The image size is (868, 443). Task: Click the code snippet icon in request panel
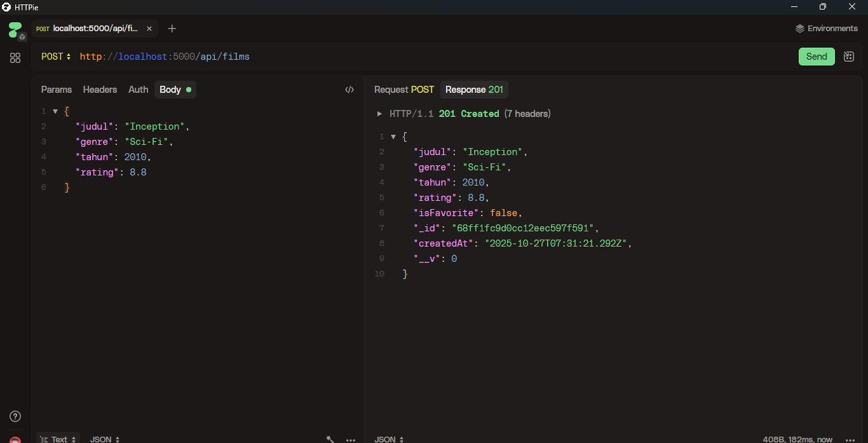click(349, 90)
